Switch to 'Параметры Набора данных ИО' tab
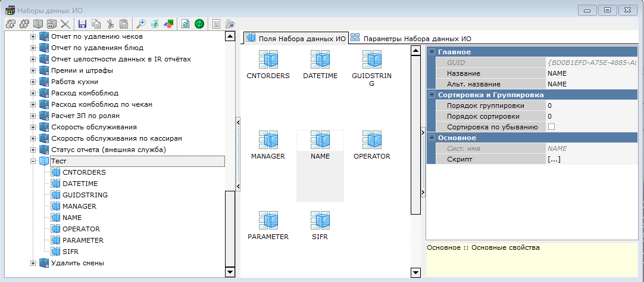 pos(411,38)
